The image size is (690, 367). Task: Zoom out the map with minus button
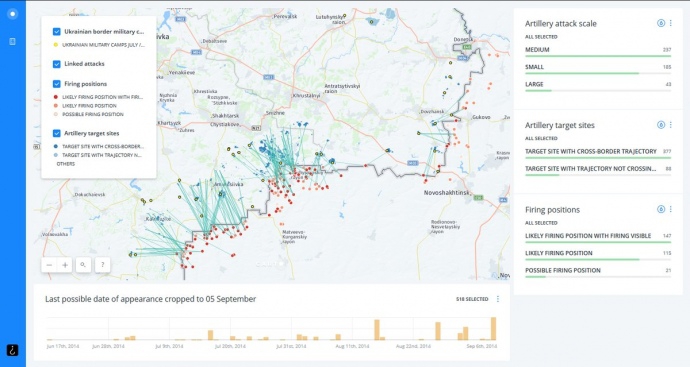coord(49,265)
